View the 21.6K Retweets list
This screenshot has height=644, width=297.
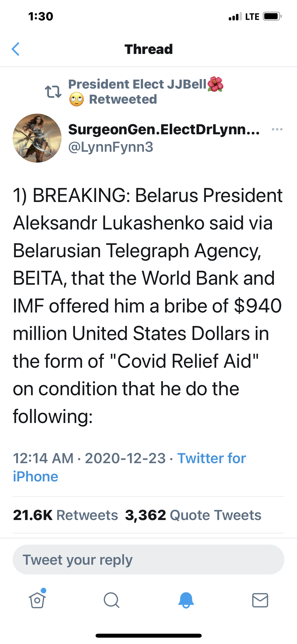(65, 515)
